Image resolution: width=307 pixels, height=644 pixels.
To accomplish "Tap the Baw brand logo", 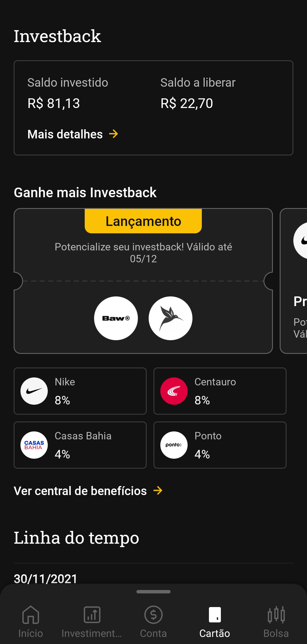I will [116, 318].
